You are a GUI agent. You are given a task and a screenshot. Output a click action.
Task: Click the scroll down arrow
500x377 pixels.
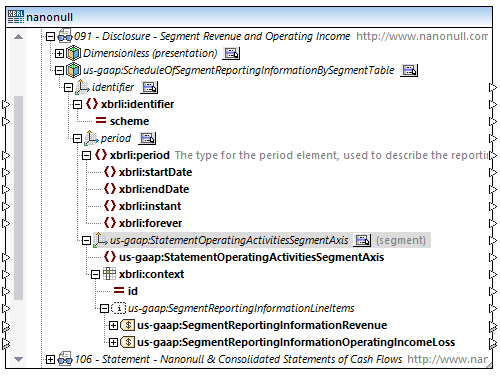[18, 359]
